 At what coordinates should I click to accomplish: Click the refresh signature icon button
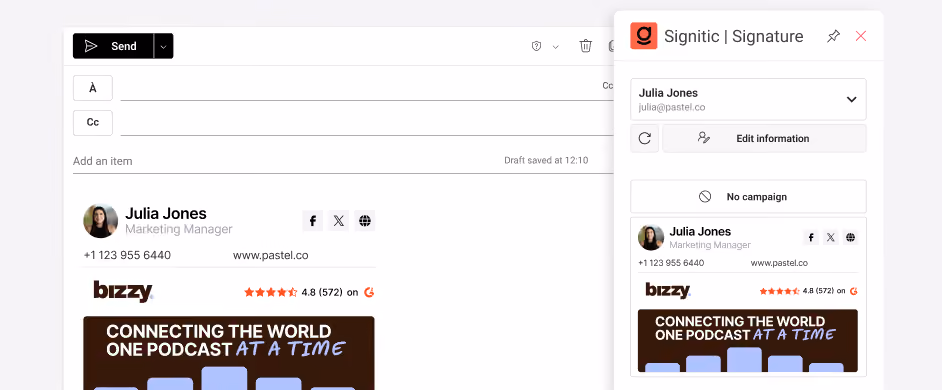pos(645,138)
